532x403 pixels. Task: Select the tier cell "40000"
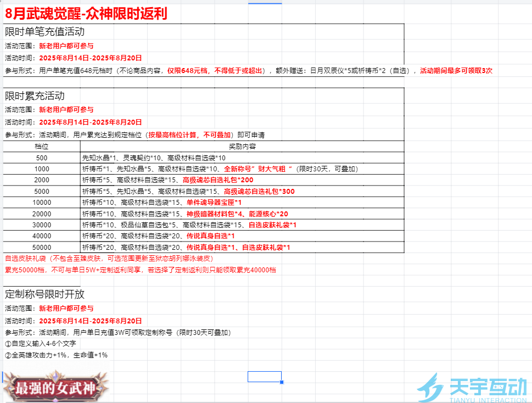(42, 236)
